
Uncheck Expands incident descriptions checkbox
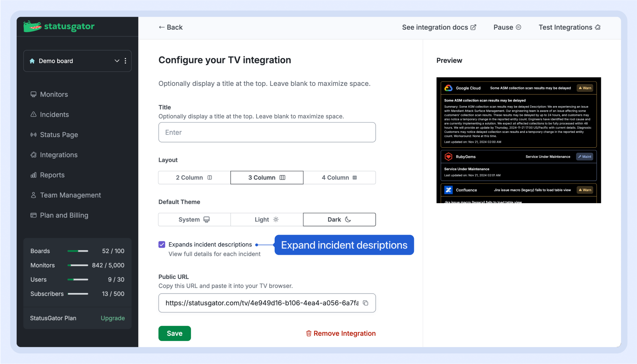click(162, 245)
